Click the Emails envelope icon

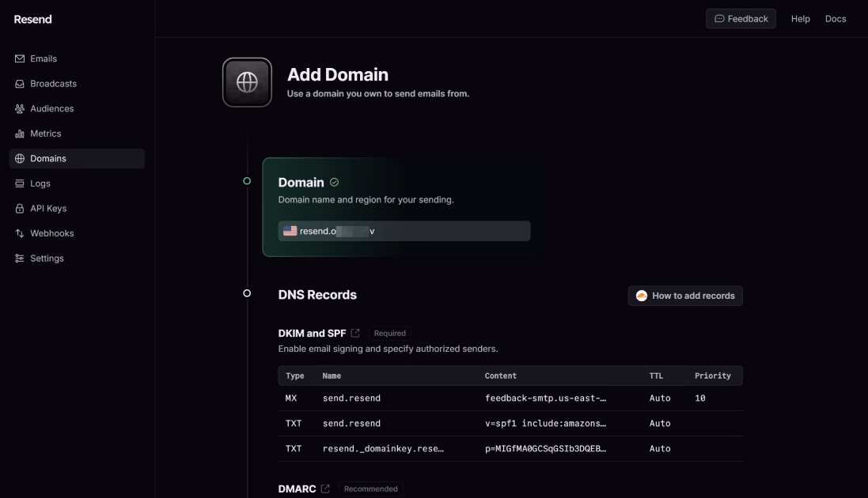tap(20, 58)
